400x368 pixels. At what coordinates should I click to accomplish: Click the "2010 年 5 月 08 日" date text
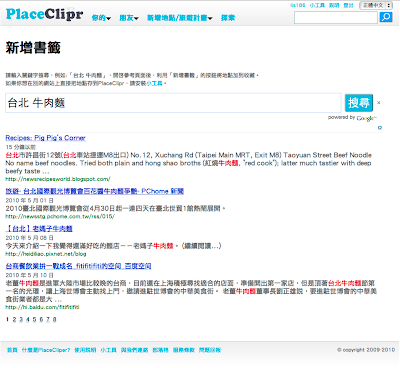coord(29,238)
